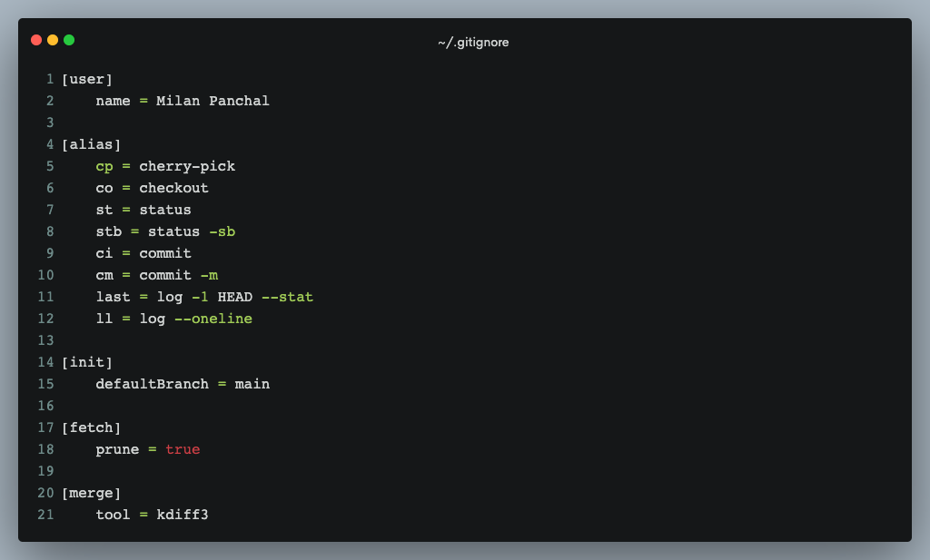
Task: Click the red close window circle
Action: point(35,40)
